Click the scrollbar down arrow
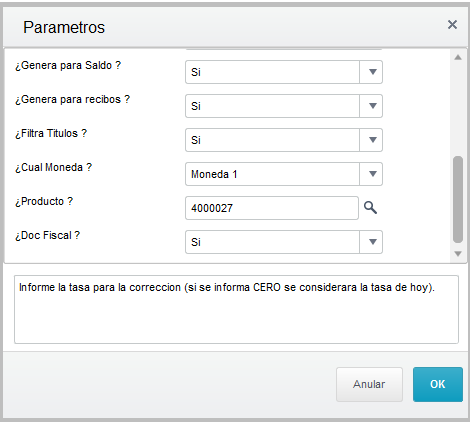The width and height of the screenshot is (470, 422). click(458, 254)
